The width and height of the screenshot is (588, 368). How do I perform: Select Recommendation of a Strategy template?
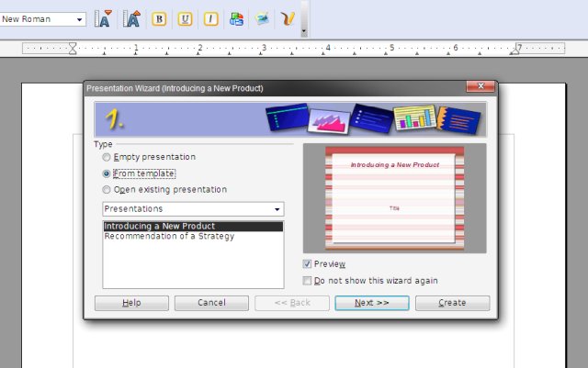tap(169, 237)
